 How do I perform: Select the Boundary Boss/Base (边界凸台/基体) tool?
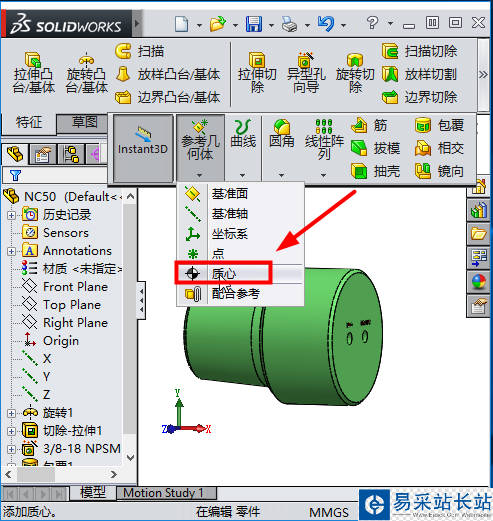click(x=168, y=97)
